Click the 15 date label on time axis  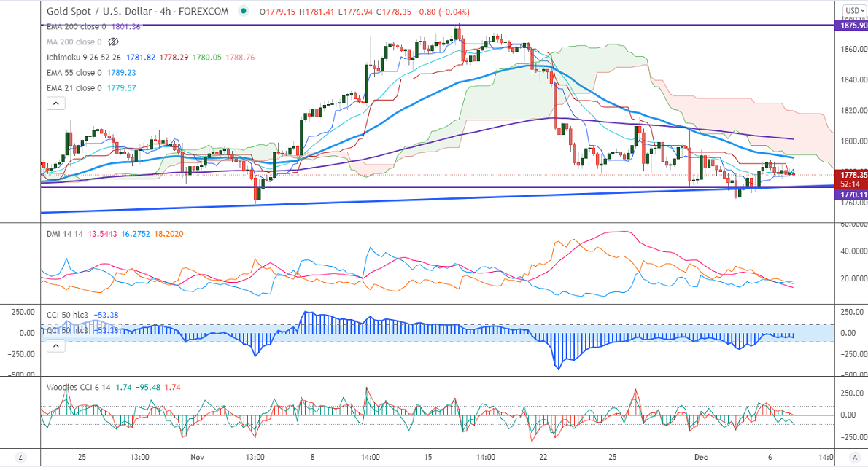(x=428, y=458)
